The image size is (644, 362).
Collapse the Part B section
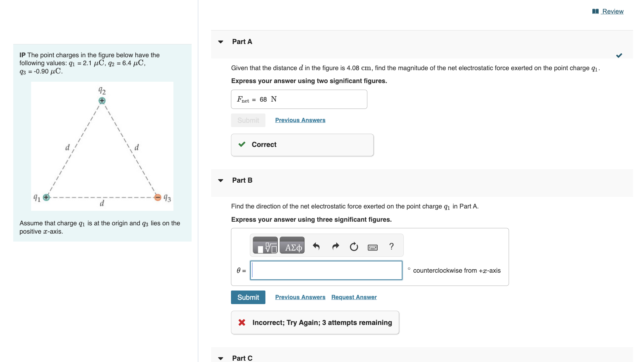(220, 180)
